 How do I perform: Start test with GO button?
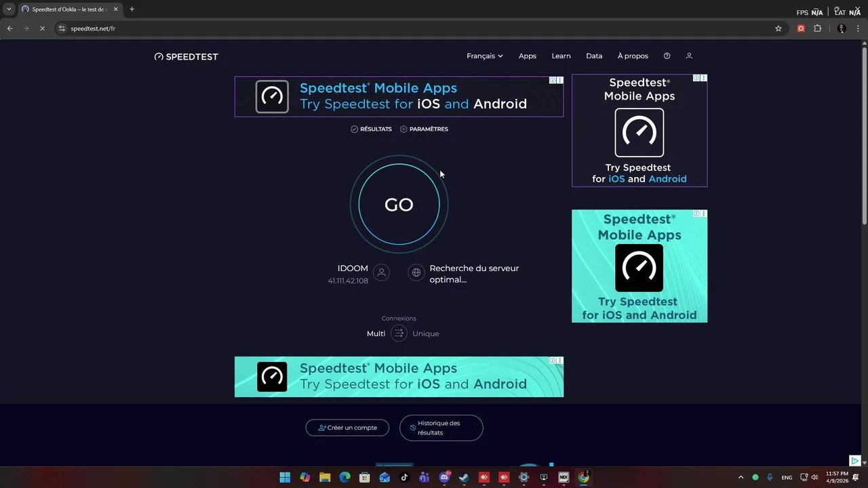coord(399,205)
